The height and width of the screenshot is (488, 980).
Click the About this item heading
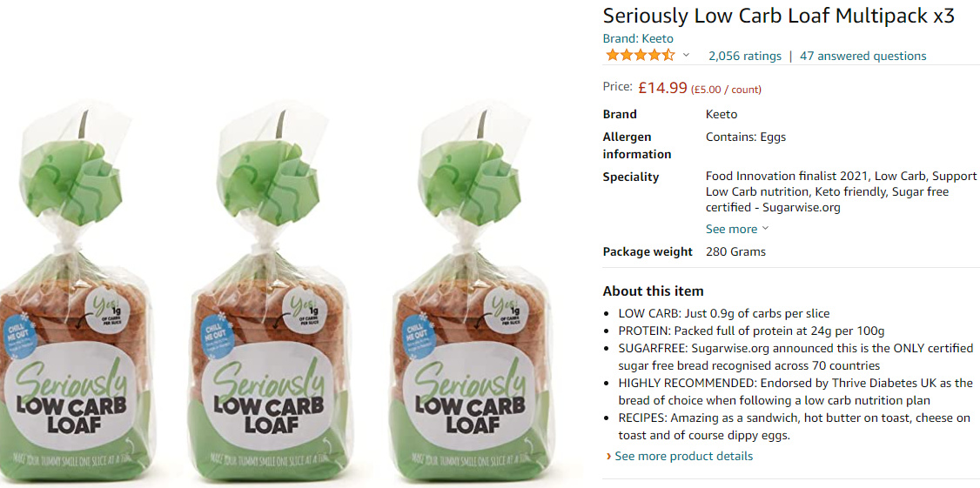pyautogui.click(x=653, y=291)
